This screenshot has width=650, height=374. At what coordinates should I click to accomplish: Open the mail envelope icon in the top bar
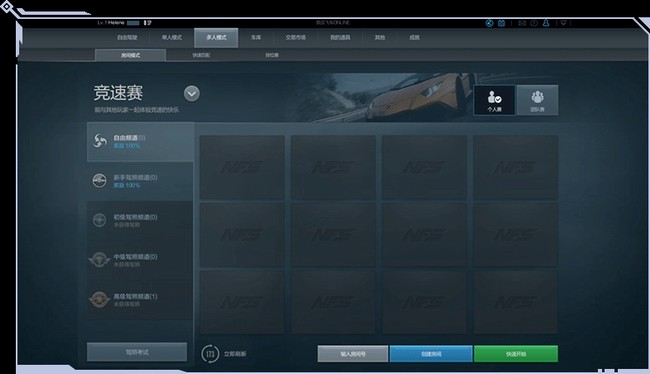(x=522, y=23)
